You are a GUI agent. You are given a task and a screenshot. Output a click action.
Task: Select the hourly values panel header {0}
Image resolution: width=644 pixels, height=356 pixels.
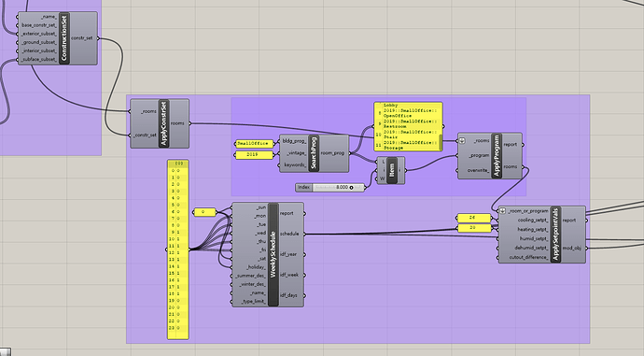[x=178, y=164]
